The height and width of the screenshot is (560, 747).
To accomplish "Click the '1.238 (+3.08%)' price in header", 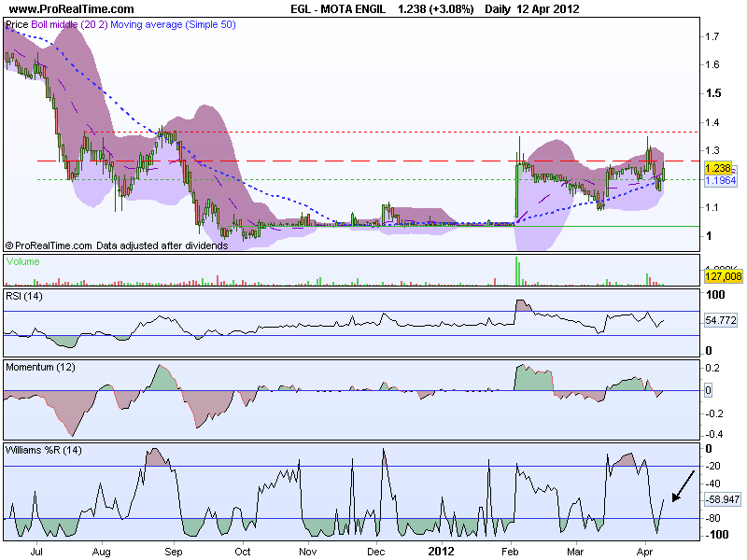I will point(436,9).
